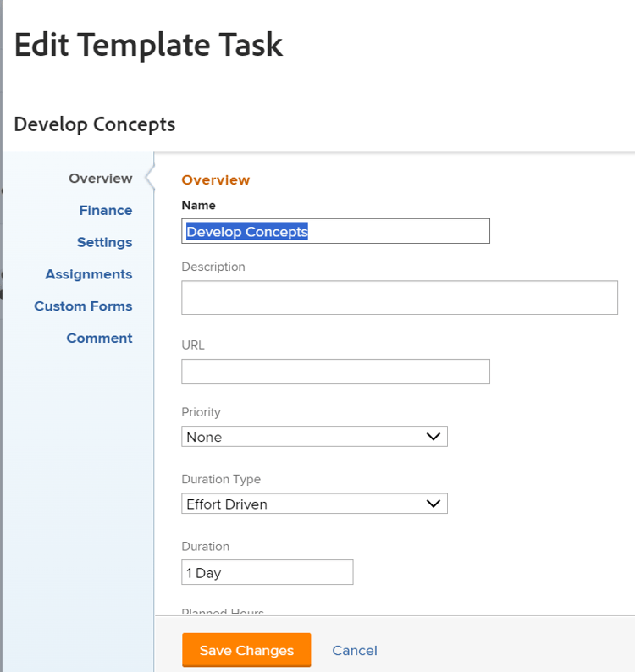
Task: Click the Description field label
Action: point(213,267)
